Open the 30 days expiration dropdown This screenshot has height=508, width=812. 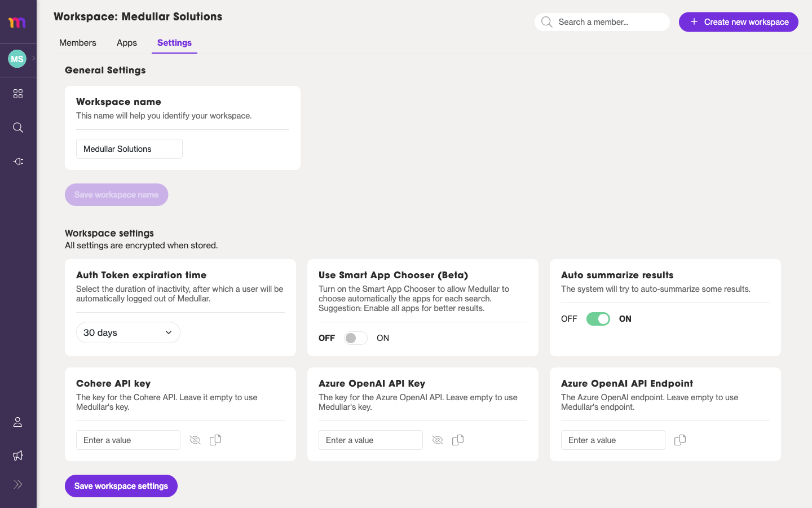(x=128, y=332)
